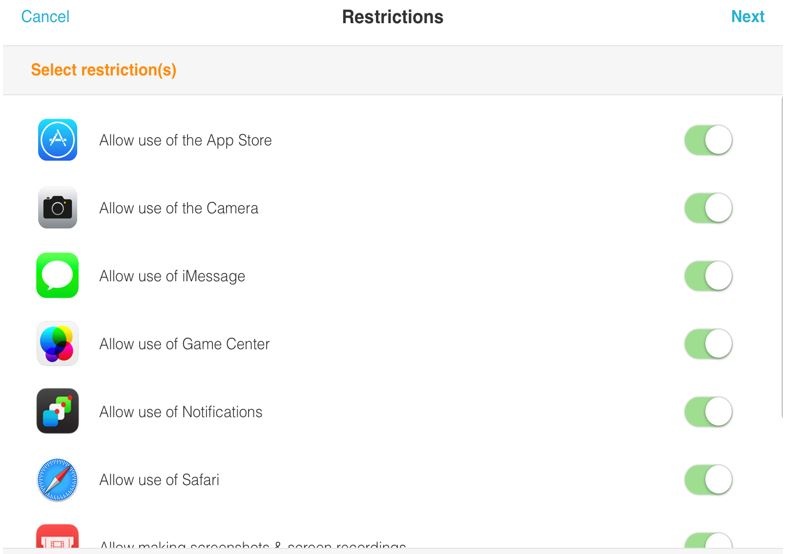
Task: Disable the Game Center switch
Action: [x=708, y=344]
